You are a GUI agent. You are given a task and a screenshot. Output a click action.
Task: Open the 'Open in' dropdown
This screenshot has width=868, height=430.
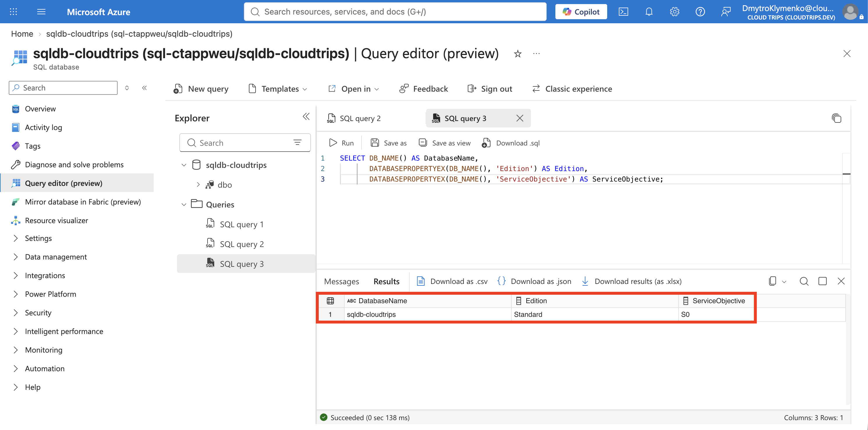click(x=354, y=89)
